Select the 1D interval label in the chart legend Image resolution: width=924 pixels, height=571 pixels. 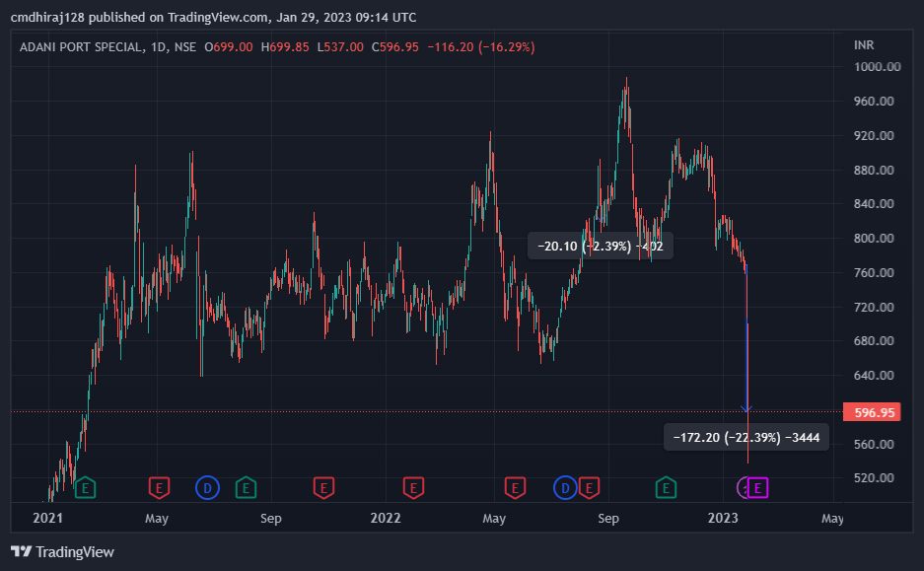tap(159, 47)
